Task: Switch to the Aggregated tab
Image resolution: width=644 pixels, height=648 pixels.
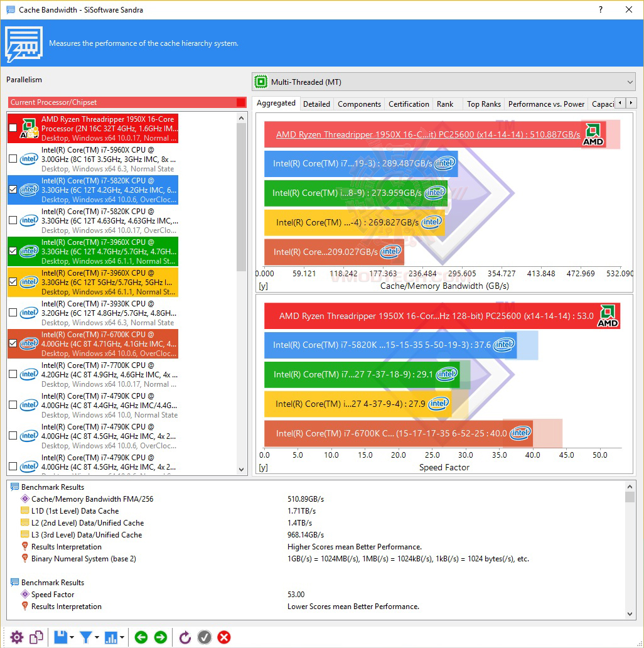Action: coord(276,103)
